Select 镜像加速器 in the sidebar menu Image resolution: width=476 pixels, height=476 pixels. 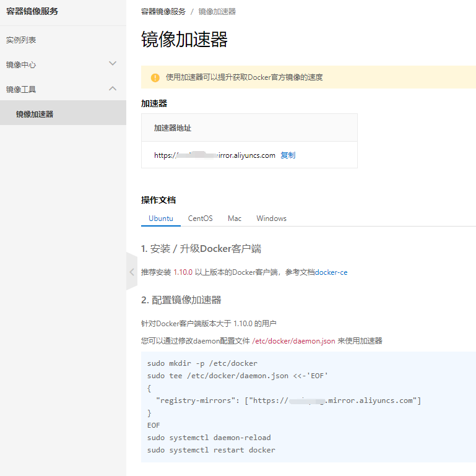coord(35,114)
